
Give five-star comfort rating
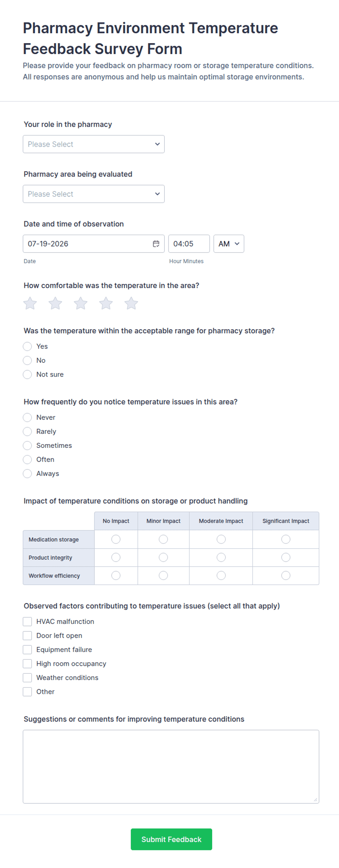pyautogui.click(x=131, y=303)
